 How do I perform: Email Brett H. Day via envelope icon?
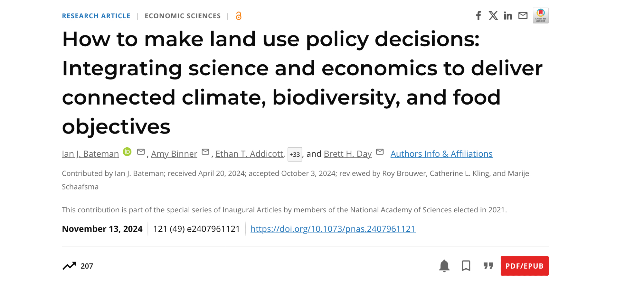point(380,152)
